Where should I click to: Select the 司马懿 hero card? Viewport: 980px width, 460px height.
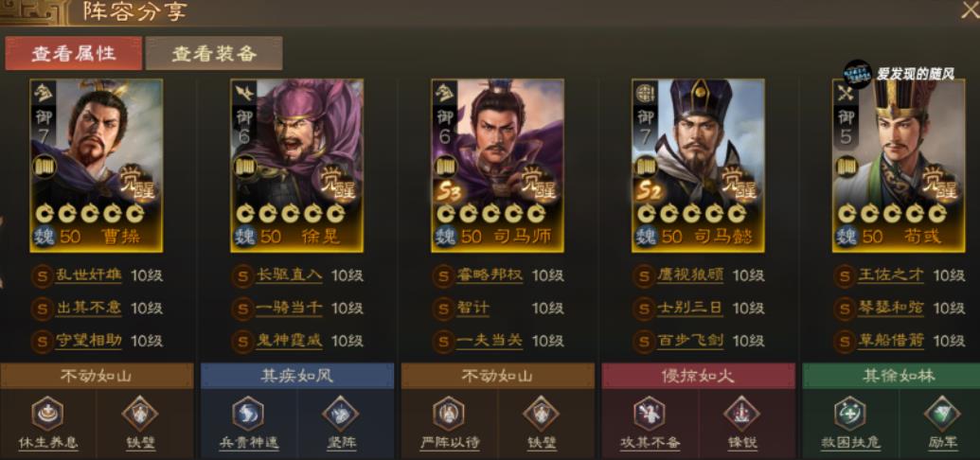698,166
